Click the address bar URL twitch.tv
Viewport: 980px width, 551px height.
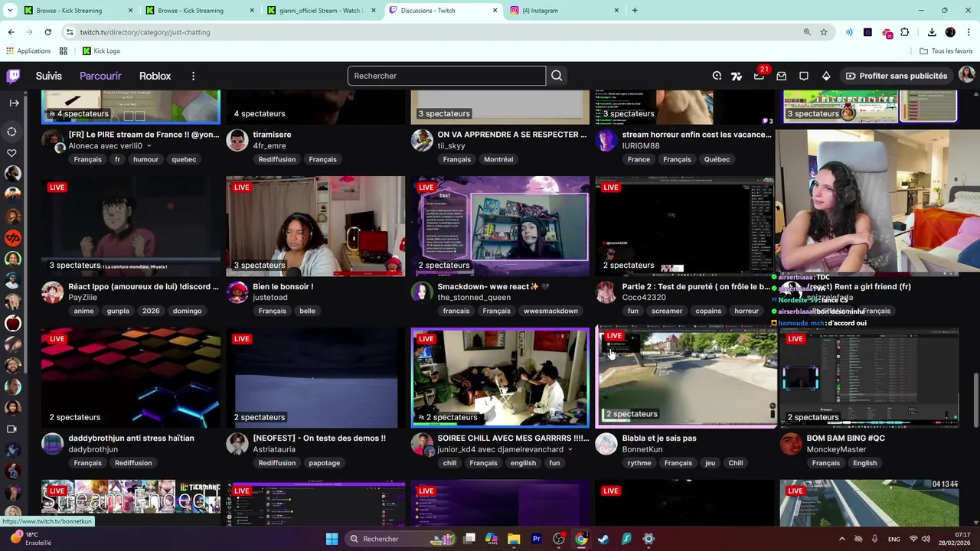[x=145, y=32]
